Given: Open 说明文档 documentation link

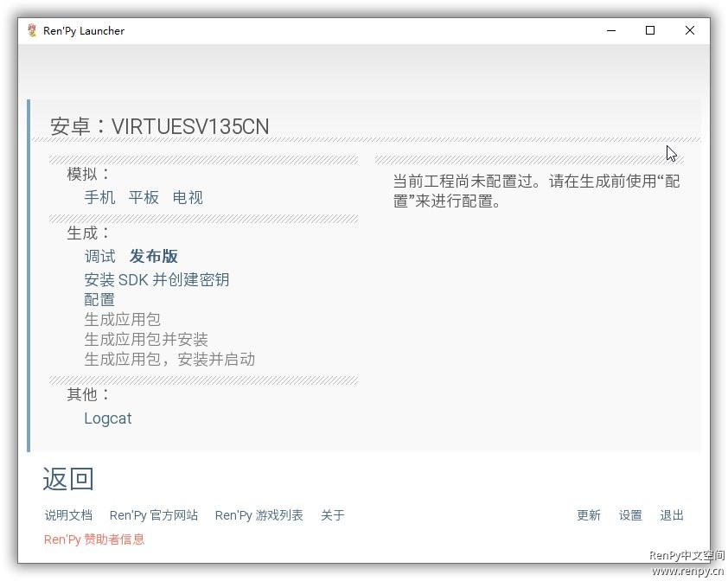Looking at the screenshot, I should [x=68, y=515].
